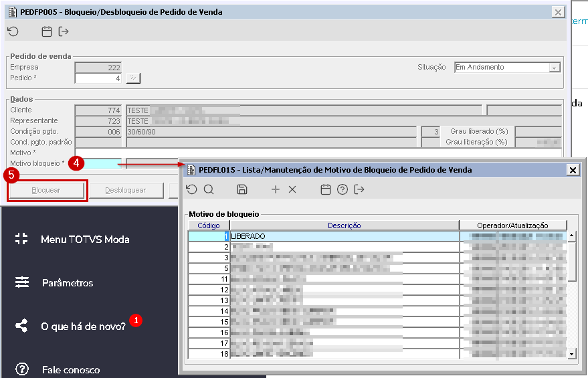
Task: Click Empresa field value 222
Action: point(98,68)
